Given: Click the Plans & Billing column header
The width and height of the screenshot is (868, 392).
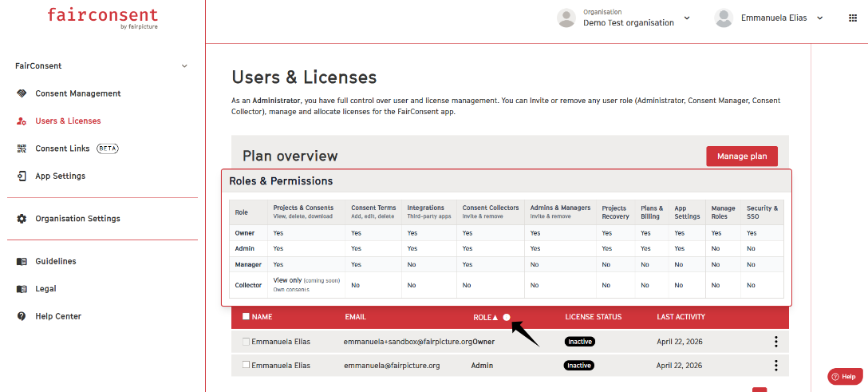Looking at the screenshot, I should click(652, 212).
